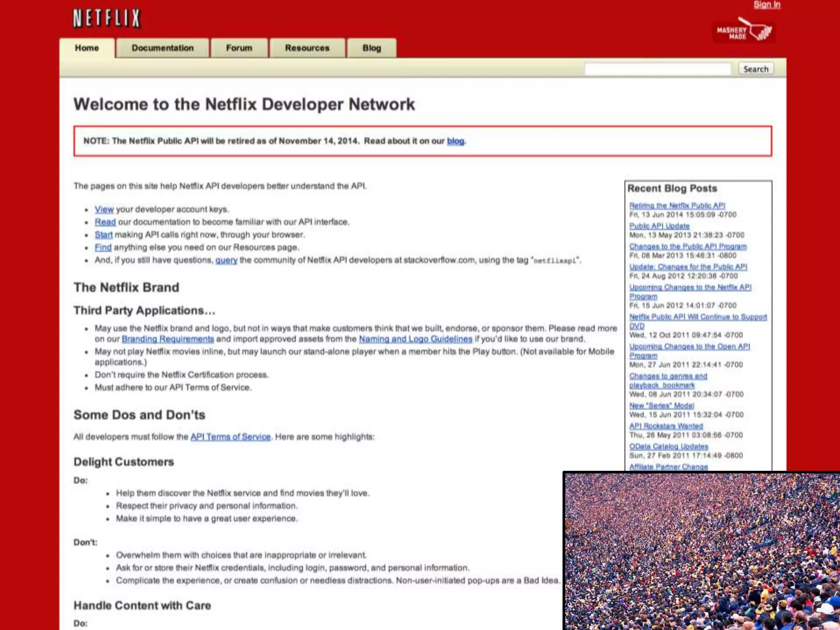
Task: Open the 'API Rockstars Wanted' post
Action: pyautogui.click(x=666, y=426)
